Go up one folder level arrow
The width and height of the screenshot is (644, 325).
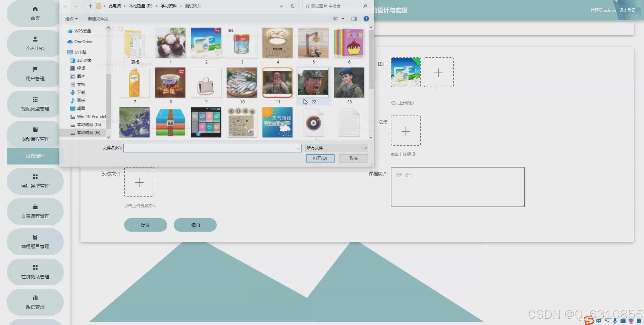coord(90,6)
